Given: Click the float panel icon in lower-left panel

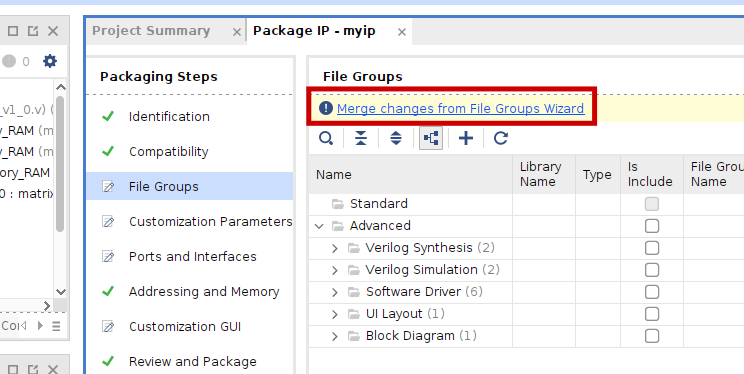Looking at the screenshot, I should (33, 369).
